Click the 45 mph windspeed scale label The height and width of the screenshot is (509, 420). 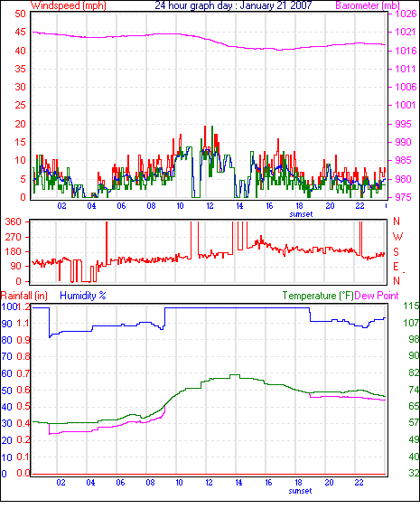(x=20, y=32)
